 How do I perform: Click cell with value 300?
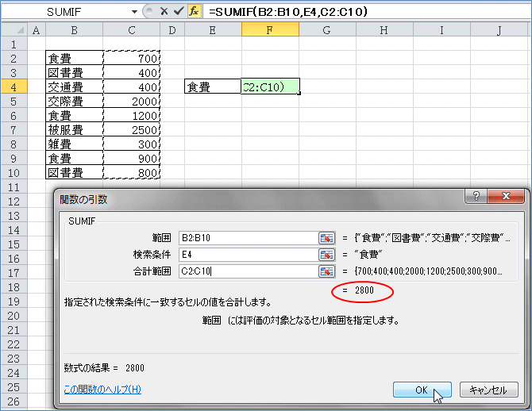coord(131,144)
